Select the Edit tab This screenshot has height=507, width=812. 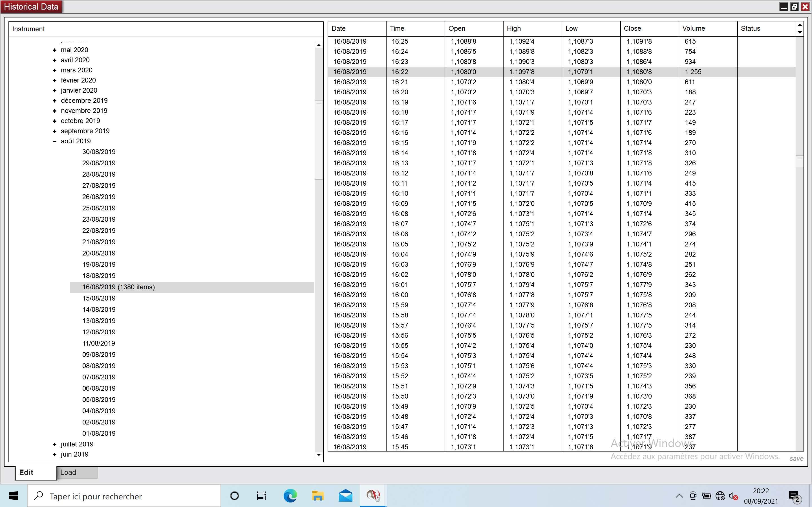coord(35,472)
